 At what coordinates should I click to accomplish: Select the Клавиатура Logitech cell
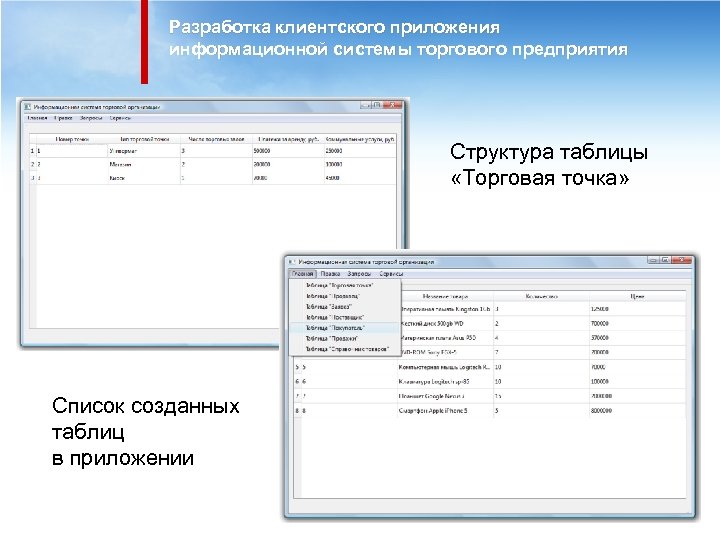pos(445,382)
